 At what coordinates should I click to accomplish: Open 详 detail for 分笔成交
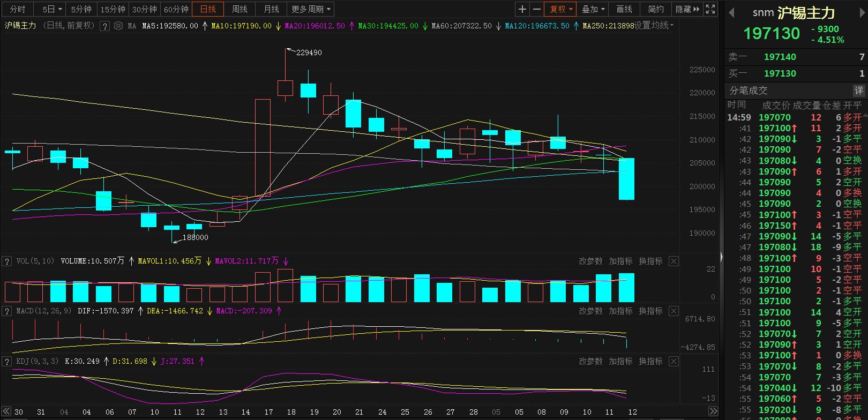(858, 91)
